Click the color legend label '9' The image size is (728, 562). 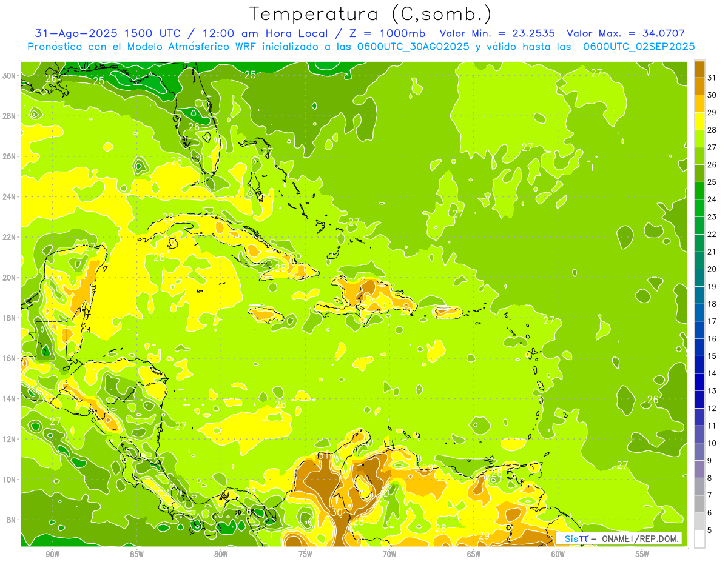[710, 461]
